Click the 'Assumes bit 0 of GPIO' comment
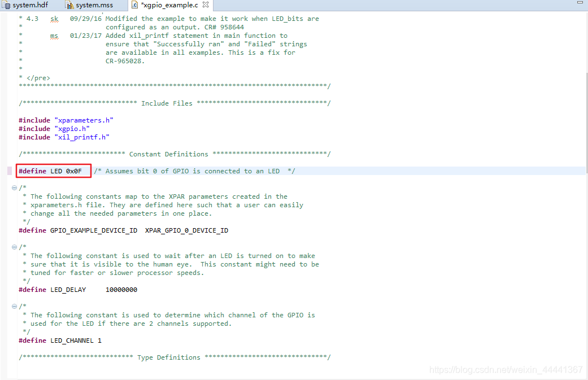Image resolution: width=588 pixels, height=380 pixels. pos(195,171)
